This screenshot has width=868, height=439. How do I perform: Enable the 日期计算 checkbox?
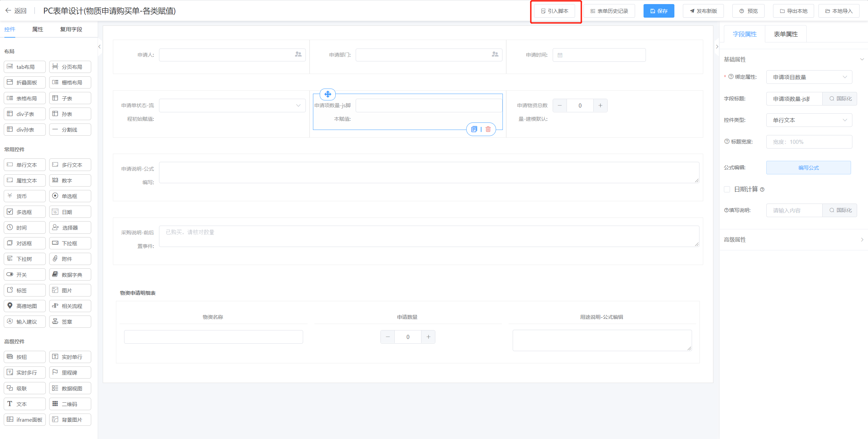[x=727, y=189]
